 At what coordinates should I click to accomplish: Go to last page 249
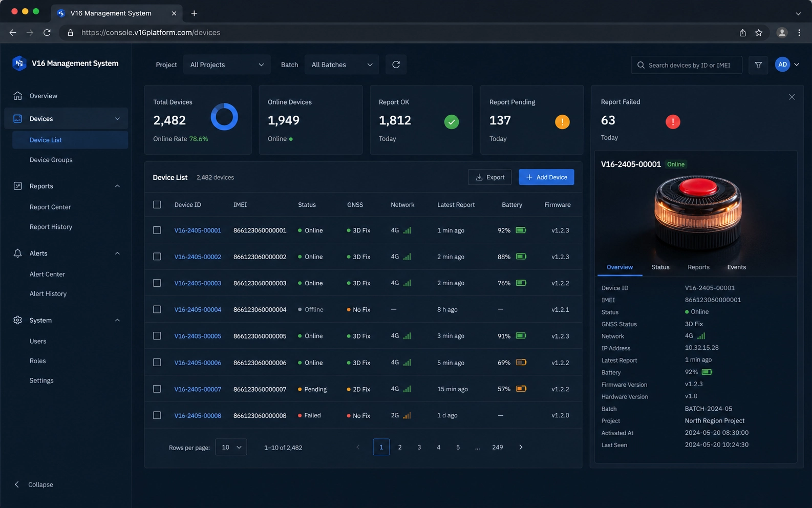497,447
